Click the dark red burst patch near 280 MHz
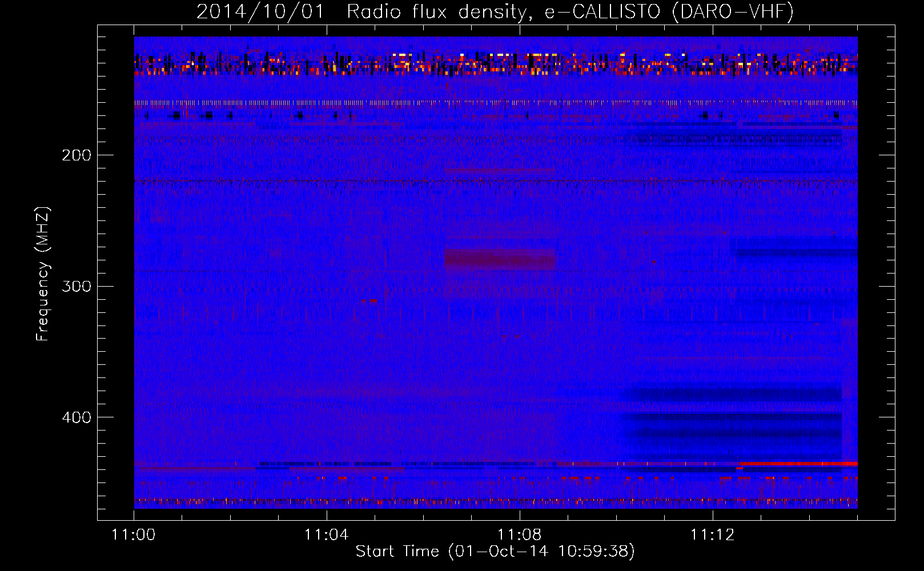 click(500, 259)
